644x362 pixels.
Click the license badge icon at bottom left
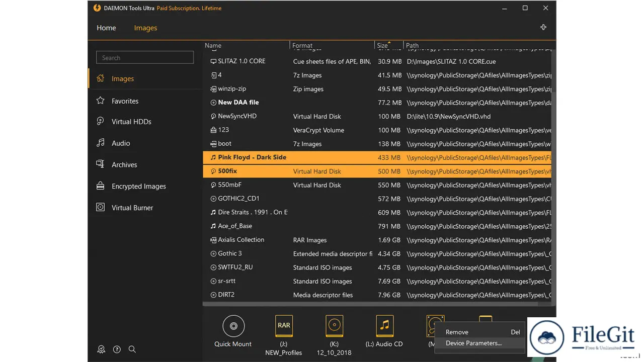[x=102, y=349]
